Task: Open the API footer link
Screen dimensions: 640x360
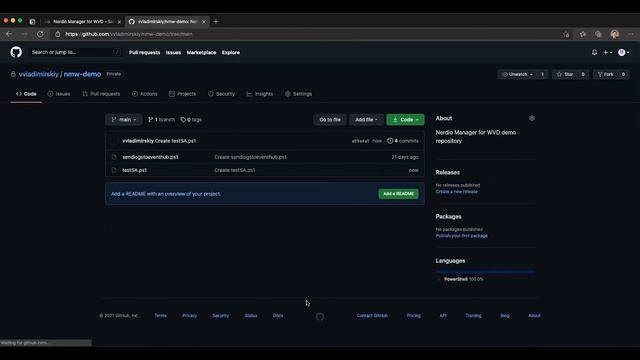Action: 443,316
